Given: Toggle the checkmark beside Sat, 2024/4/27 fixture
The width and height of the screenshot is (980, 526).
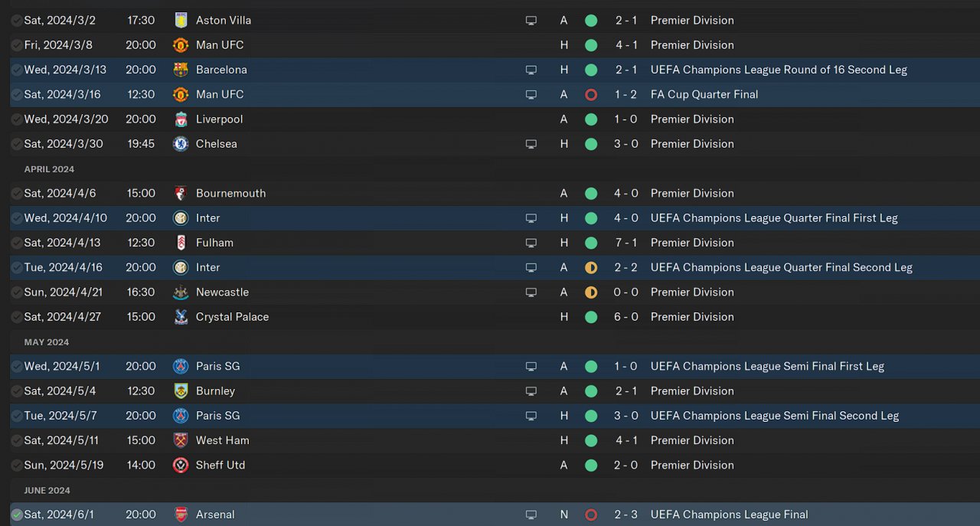Looking at the screenshot, I should coord(17,317).
